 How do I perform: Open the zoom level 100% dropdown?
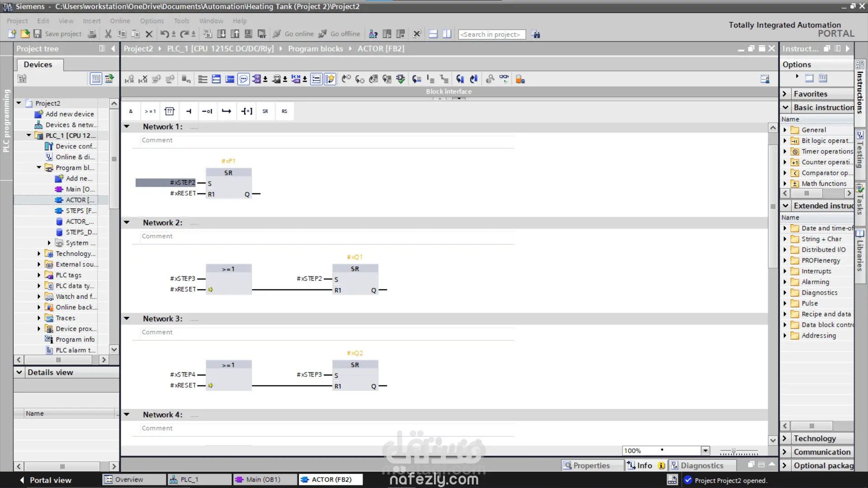pos(705,450)
